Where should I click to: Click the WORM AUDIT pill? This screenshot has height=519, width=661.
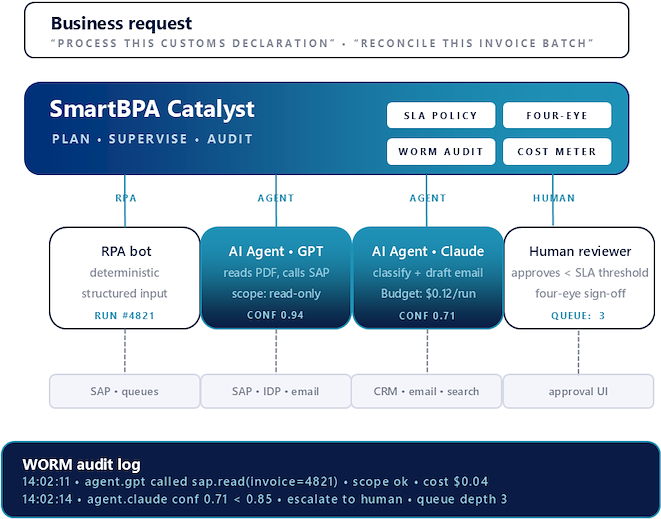pos(441,151)
